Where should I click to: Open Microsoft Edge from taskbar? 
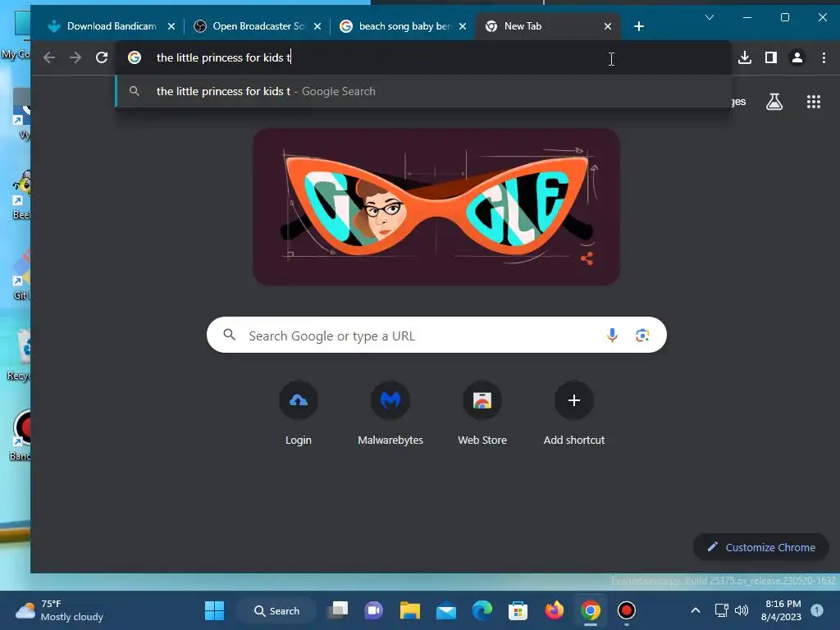(x=482, y=610)
